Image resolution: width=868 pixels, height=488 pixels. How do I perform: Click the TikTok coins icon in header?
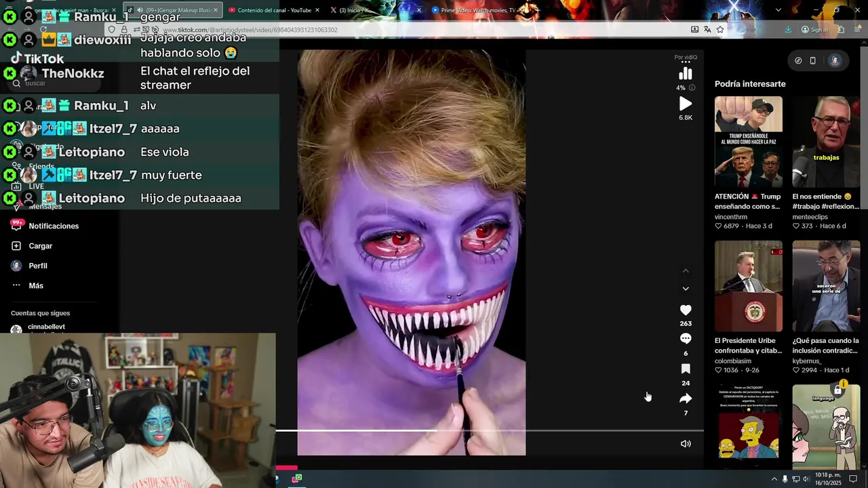(x=798, y=60)
